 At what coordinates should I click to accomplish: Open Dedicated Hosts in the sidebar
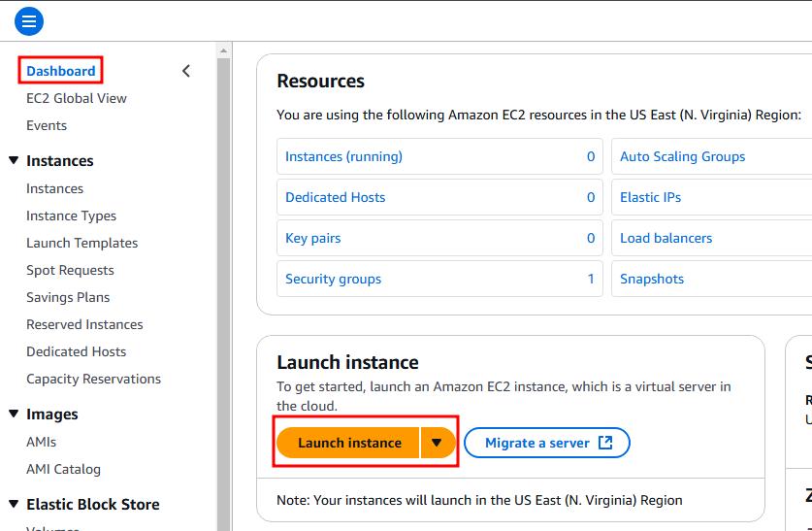[x=77, y=351]
